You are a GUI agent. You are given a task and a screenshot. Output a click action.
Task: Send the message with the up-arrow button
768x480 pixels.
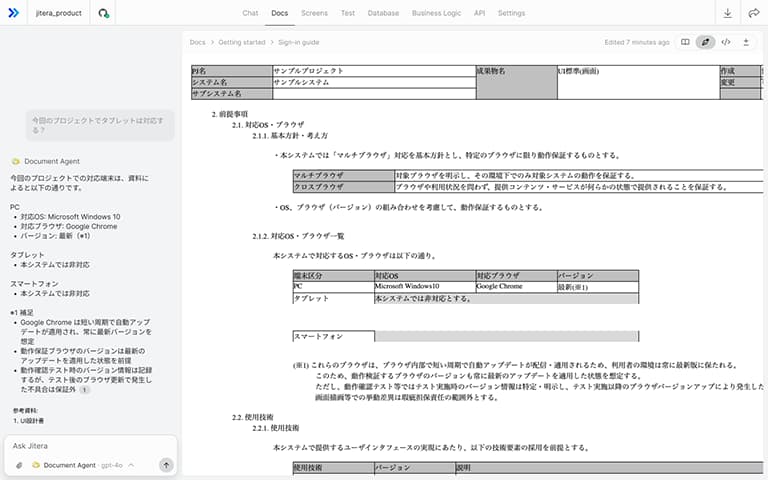166,465
